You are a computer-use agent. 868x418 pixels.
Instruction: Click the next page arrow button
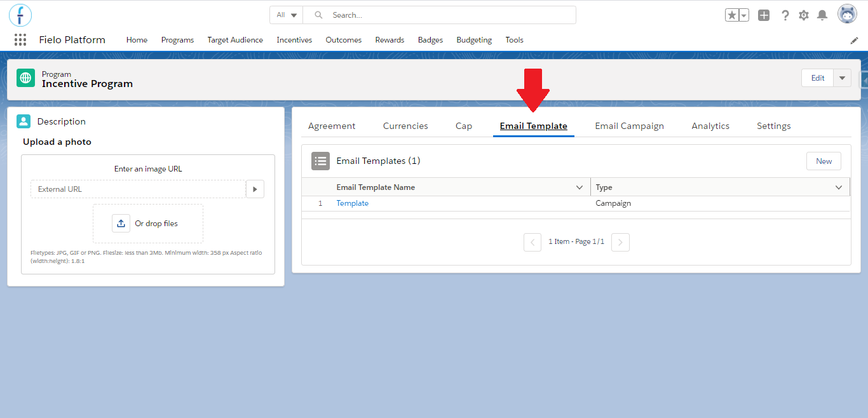pos(620,242)
